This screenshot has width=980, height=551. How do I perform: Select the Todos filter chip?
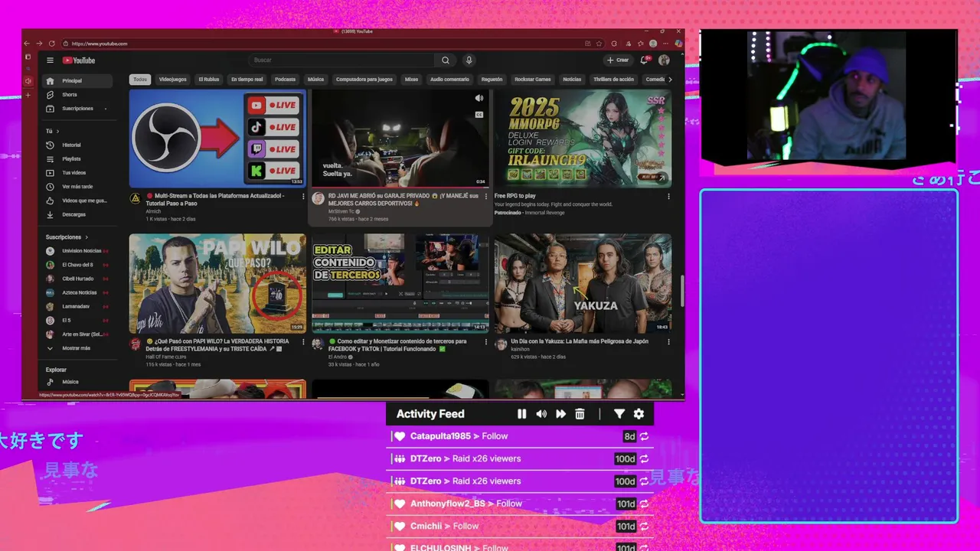coord(139,80)
